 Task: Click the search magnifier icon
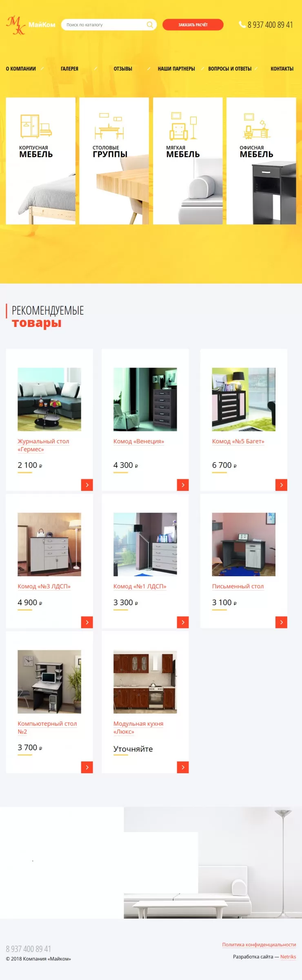pyautogui.click(x=150, y=25)
